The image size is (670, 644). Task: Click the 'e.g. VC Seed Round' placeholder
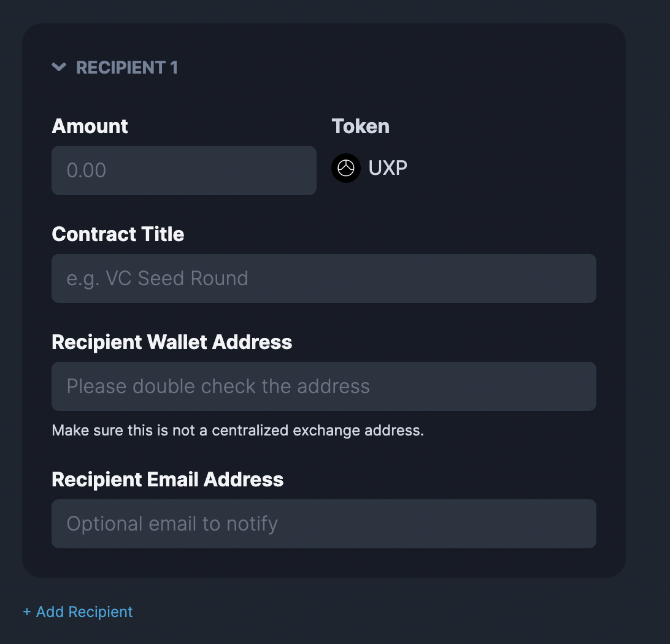click(x=157, y=278)
